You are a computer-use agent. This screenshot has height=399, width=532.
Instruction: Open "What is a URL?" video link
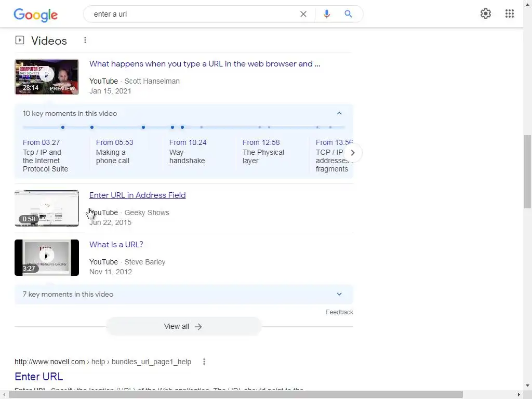116,244
